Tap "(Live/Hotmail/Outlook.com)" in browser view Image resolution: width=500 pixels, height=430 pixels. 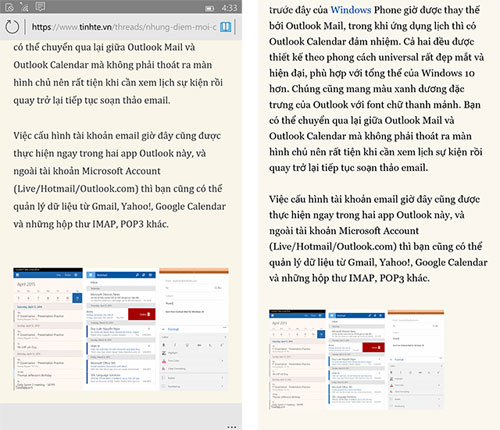pos(76,189)
